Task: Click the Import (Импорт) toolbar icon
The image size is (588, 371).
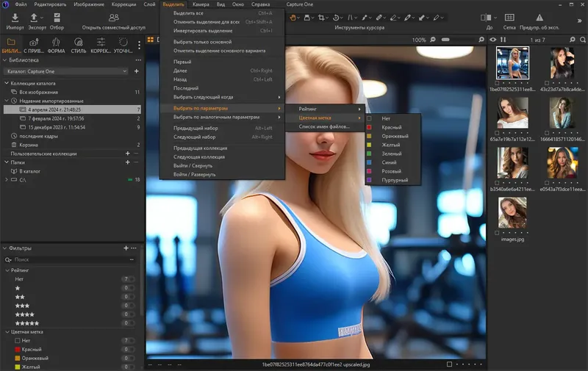Action: tap(15, 18)
